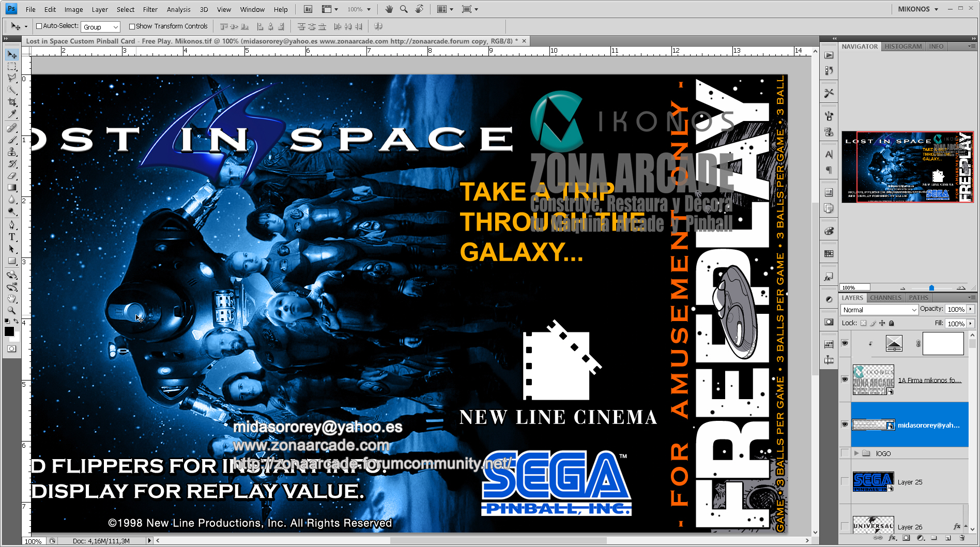The image size is (980, 547).
Task: Click the Navigator preview thumbnail
Action: pos(908,167)
